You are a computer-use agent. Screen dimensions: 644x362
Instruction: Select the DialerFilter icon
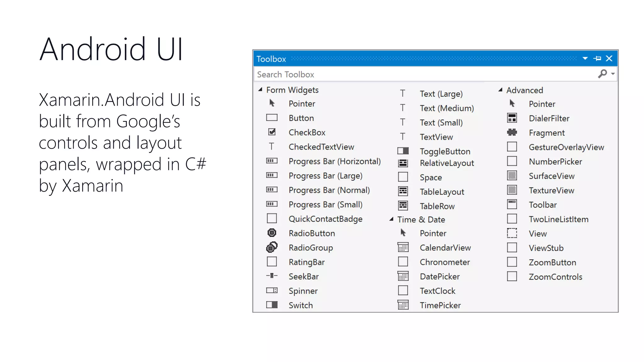(512, 118)
